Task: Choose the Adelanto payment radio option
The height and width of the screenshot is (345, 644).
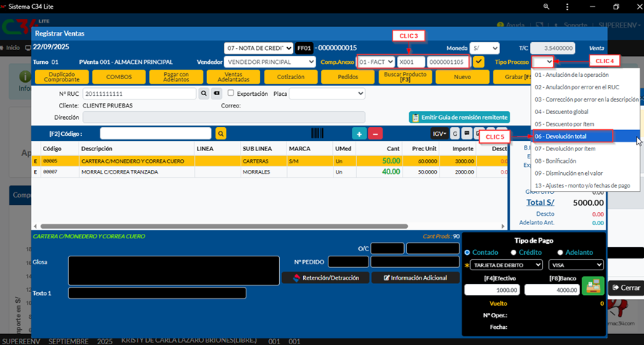Action: [560, 252]
